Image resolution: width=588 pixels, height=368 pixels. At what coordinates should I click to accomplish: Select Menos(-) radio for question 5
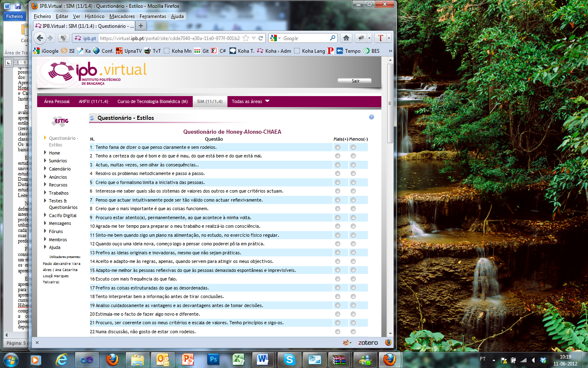[x=353, y=182]
